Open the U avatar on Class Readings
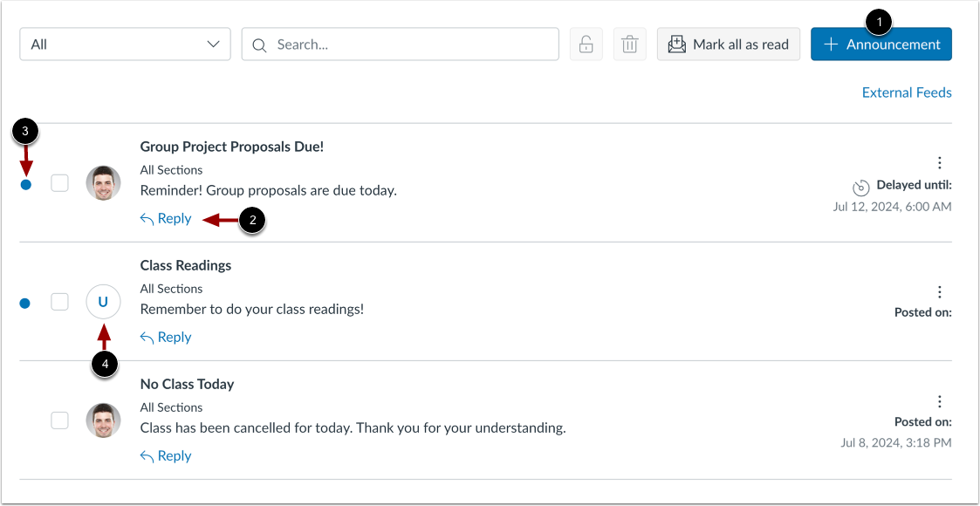980x506 pixels. coord(103,301)
